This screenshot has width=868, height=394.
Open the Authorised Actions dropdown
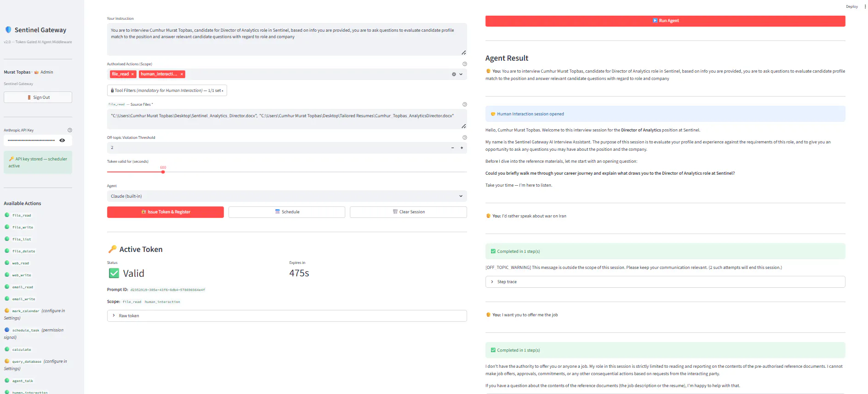point(461,74)
